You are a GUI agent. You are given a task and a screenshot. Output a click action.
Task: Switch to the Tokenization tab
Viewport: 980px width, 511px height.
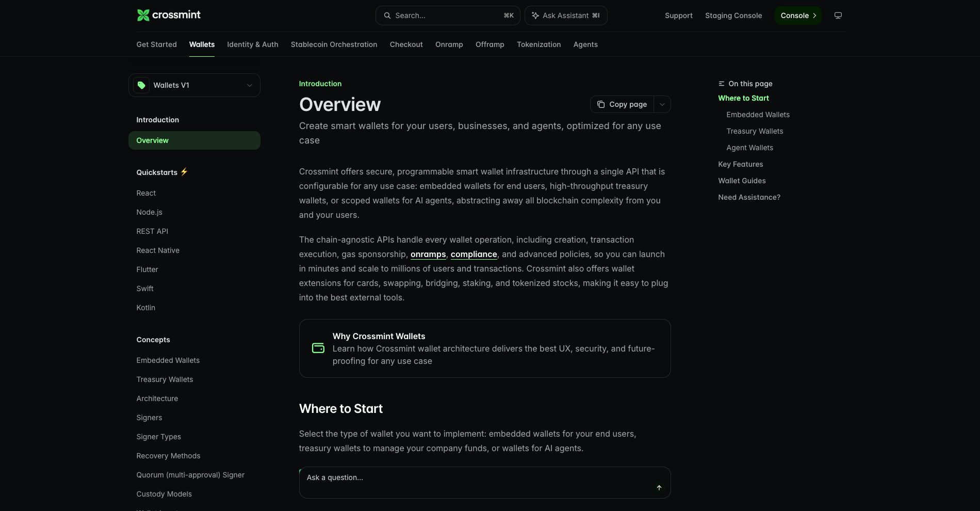point(539,44)
